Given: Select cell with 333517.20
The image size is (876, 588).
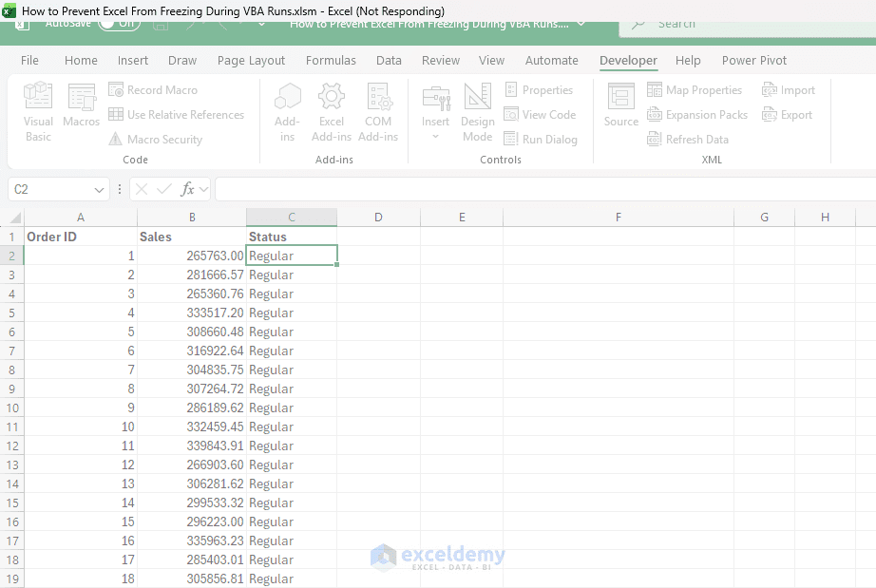Looking at the screenshot, I should [192, 313].
